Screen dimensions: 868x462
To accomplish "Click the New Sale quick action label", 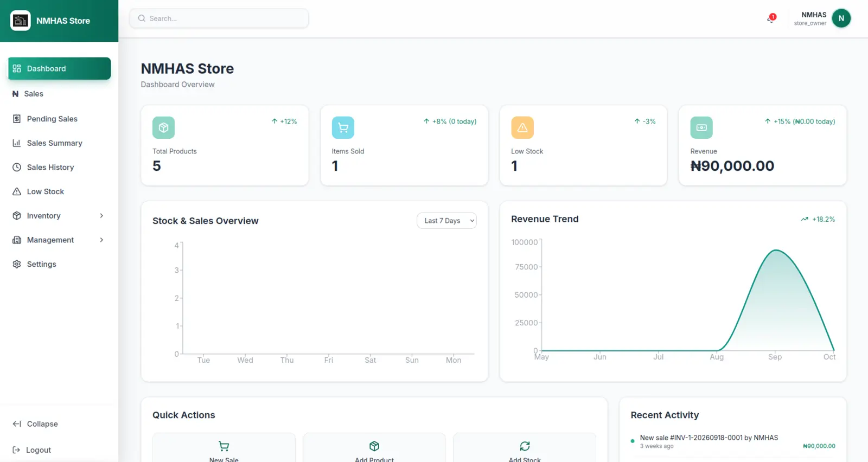I will click(224, 460).
